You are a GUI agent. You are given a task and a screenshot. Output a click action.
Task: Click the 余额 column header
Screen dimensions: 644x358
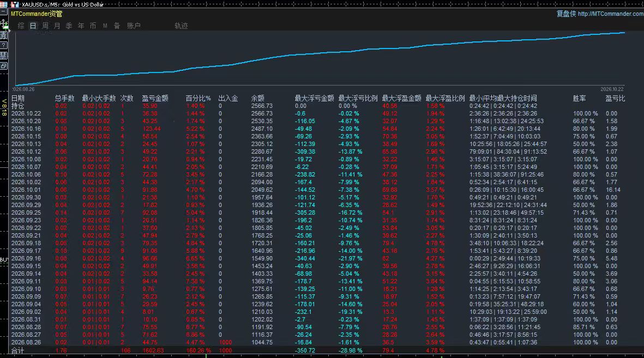point(258,99)
